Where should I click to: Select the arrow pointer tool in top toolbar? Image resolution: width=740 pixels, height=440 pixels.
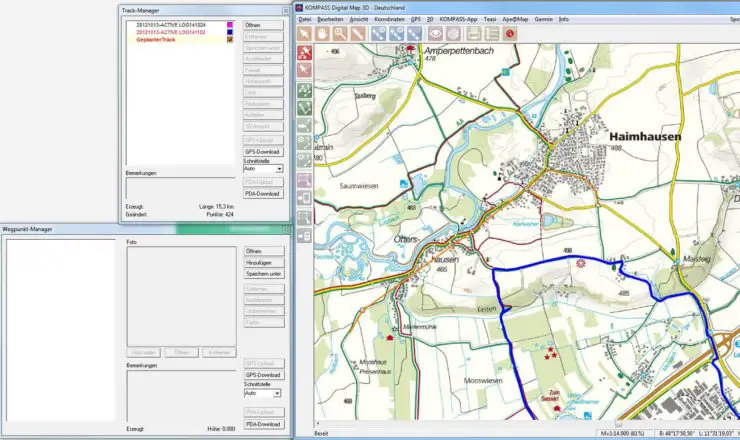[304, 34]
